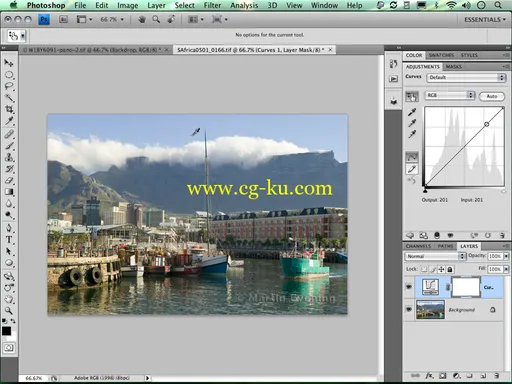This screenshot has width=512, height=384.
Task: Select the Background layer thumbnail
Action: click(x=430, y=310)
